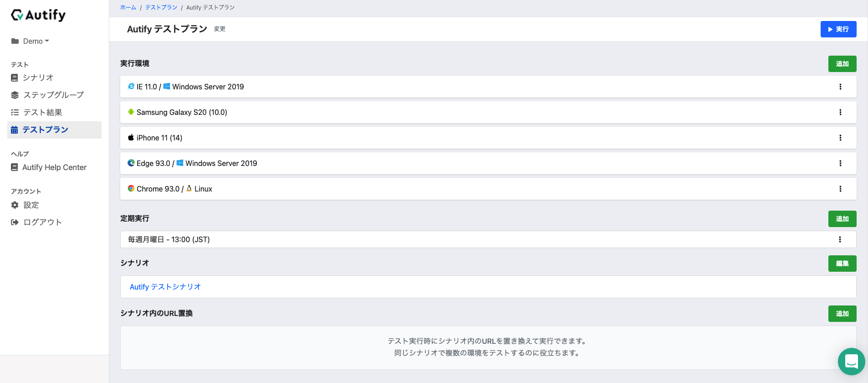Click the テストプラン calendar icon
Screen dimensions: 868x383
pos(15,129)
